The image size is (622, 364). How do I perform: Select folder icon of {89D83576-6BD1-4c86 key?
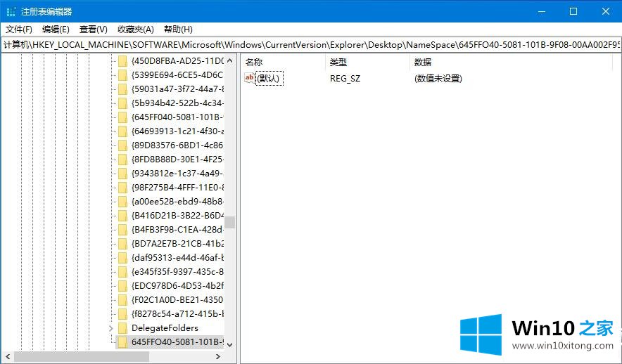122,145
